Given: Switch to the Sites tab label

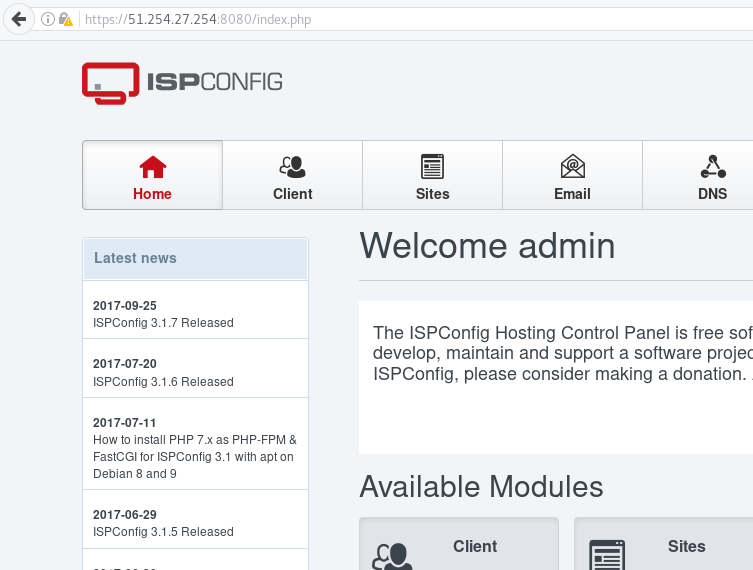Looking at the screenshot, I should 432,194.
